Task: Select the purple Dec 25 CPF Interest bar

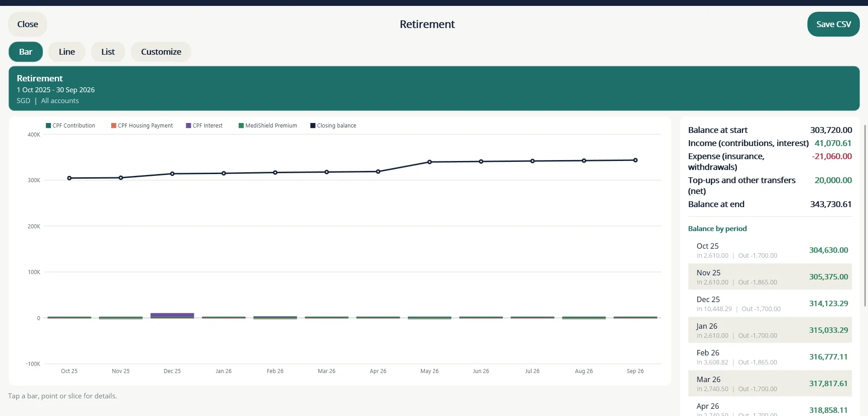Action: (172, 315)
